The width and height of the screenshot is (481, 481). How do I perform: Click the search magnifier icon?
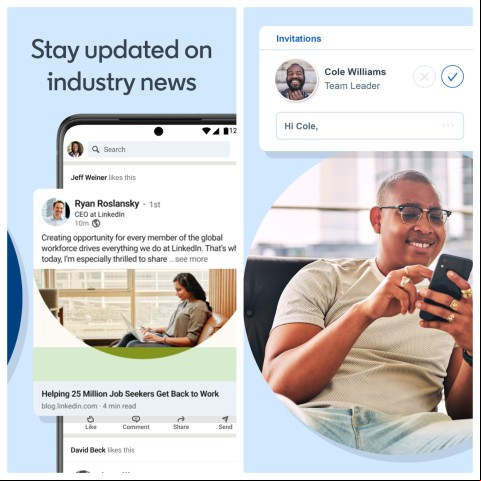tap(96, 149)
